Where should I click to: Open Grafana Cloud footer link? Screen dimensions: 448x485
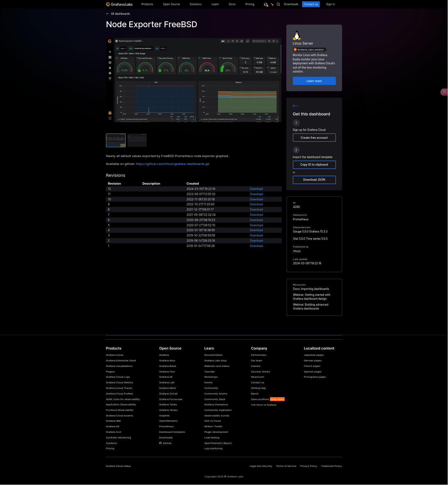tap(114, 355)
